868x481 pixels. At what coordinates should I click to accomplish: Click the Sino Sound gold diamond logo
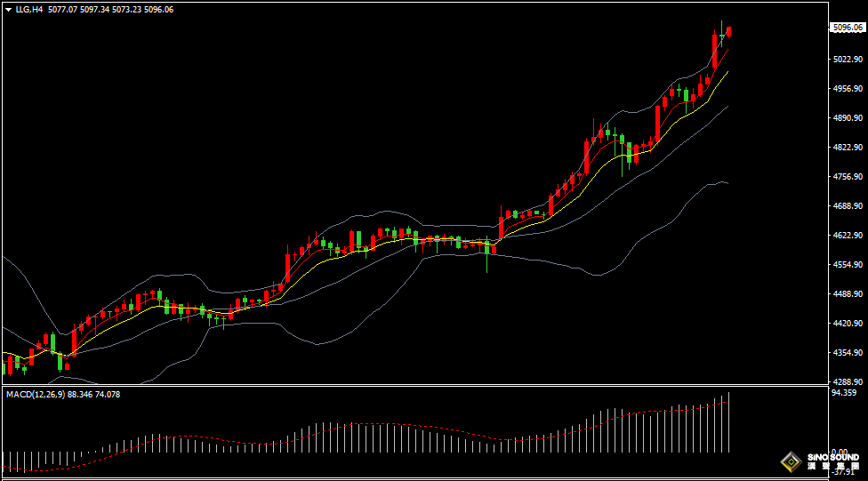click(x=790, y=461)
